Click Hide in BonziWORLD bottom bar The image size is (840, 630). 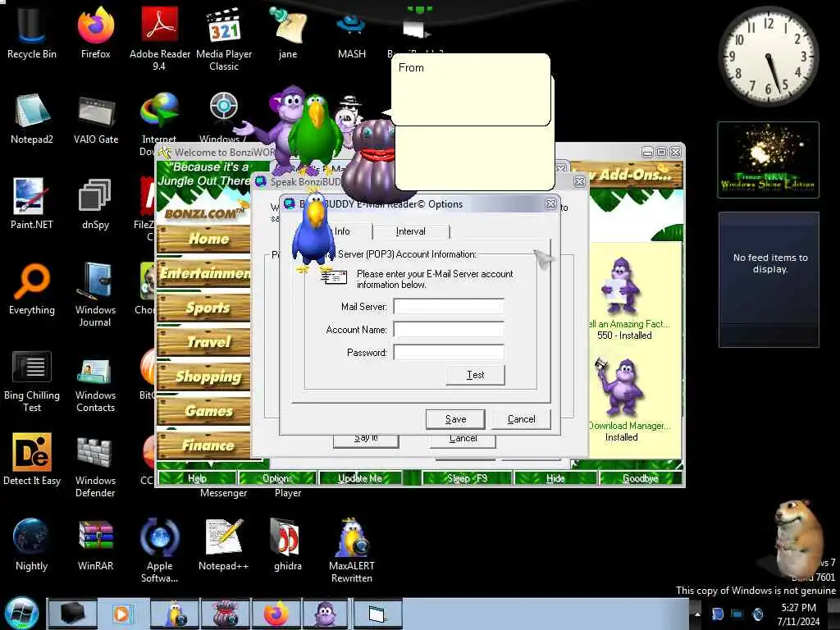[x=555, y=478]
